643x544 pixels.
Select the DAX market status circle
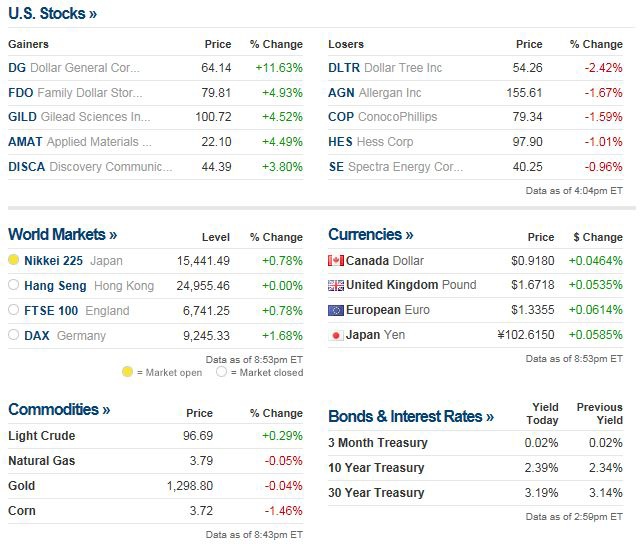[14, 335]
